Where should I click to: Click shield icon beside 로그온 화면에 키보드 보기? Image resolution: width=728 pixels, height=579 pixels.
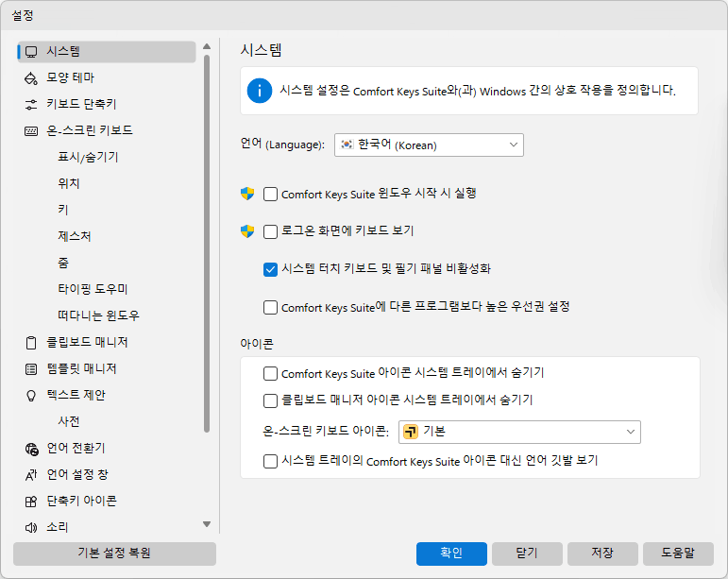pyautogui.click(x=247, y=231)
